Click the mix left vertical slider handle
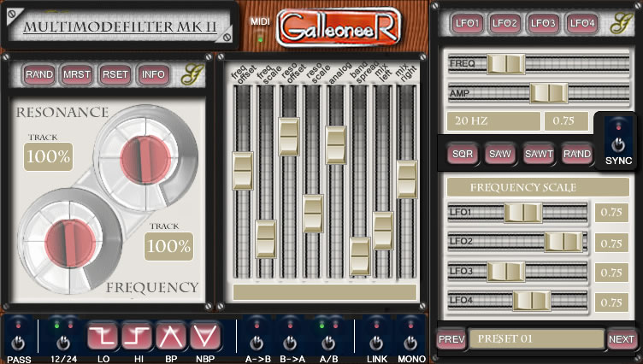This screenshot has width=643, height=364. tap(383, 231)
